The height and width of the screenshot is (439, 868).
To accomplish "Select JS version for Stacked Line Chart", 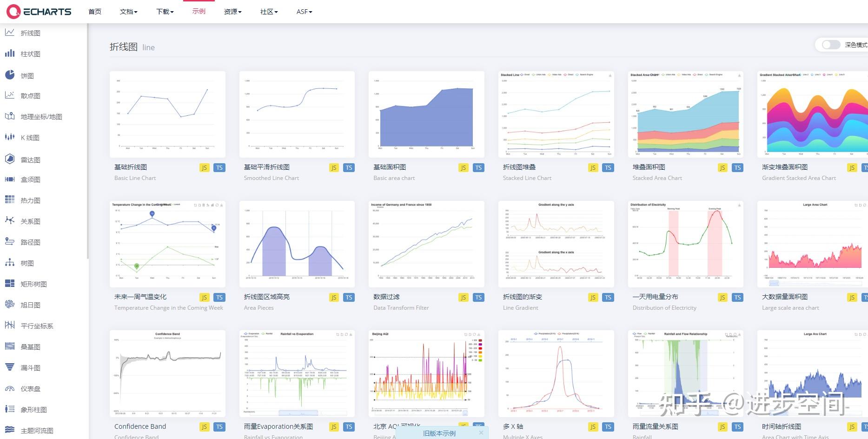I will point(593,168).
